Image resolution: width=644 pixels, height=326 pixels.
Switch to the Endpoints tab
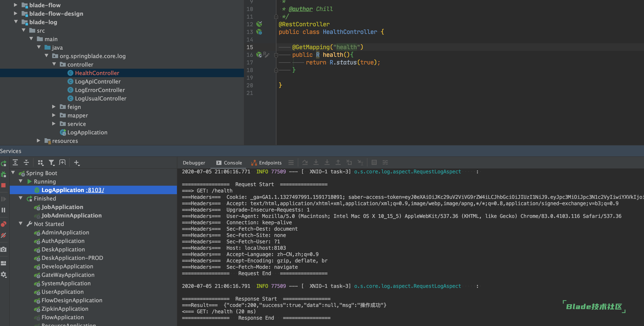point(266,163)
